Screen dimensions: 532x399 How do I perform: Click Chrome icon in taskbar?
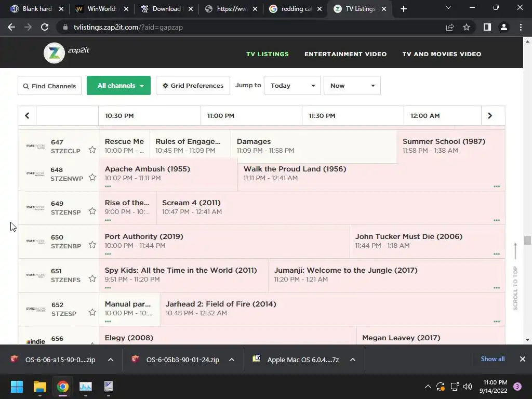coord(63,387)
